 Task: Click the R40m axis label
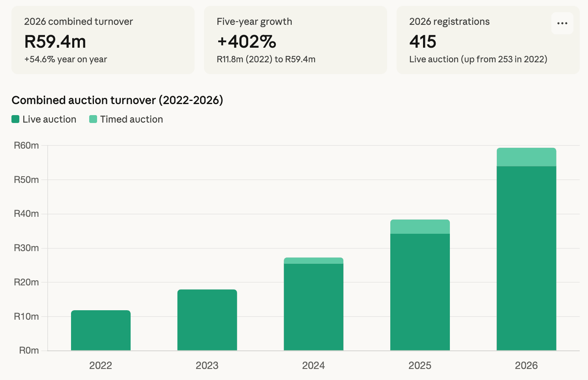click(26, 214)
